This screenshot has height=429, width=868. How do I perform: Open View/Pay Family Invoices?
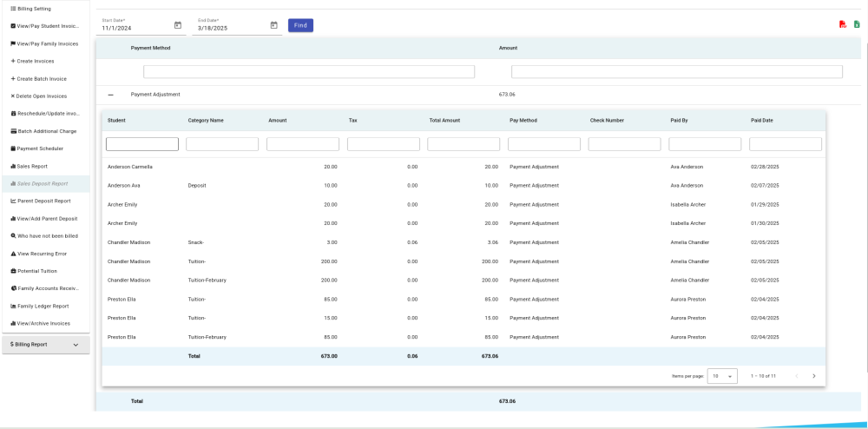46,43
